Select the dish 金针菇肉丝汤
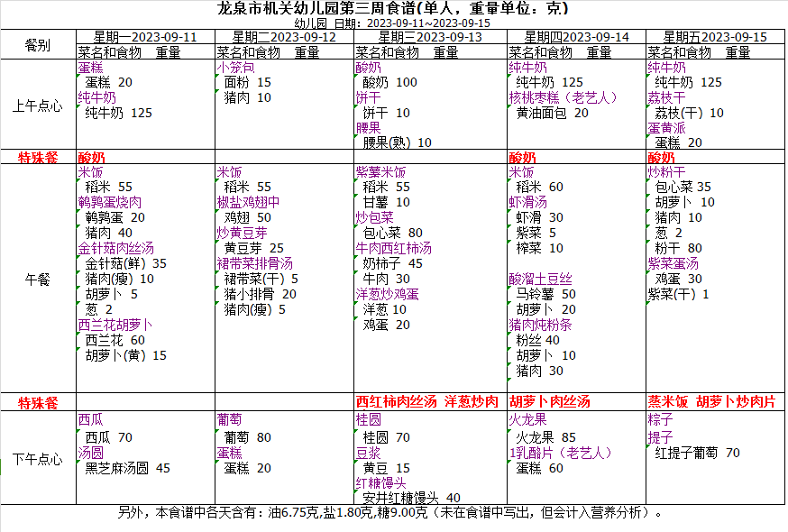The image size is (788, 532). [x=116, y=248]
